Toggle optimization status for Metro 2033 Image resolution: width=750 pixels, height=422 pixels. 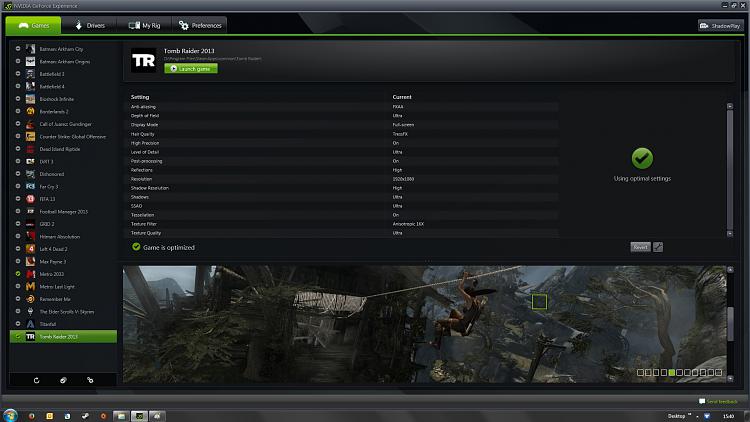coord(18,274)
